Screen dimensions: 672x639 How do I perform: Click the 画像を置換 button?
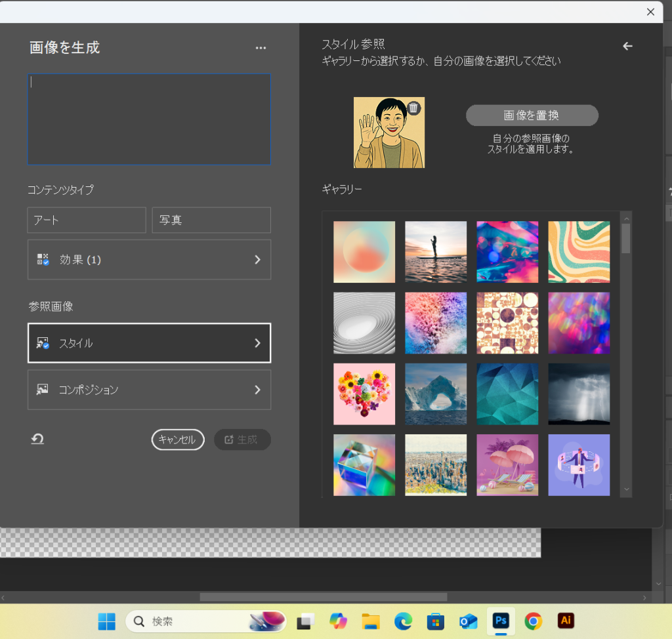[532, 115]
